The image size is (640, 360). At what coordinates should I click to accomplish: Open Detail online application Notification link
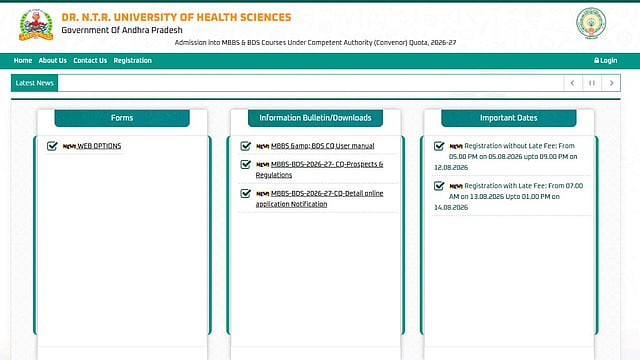click(320, 198)
